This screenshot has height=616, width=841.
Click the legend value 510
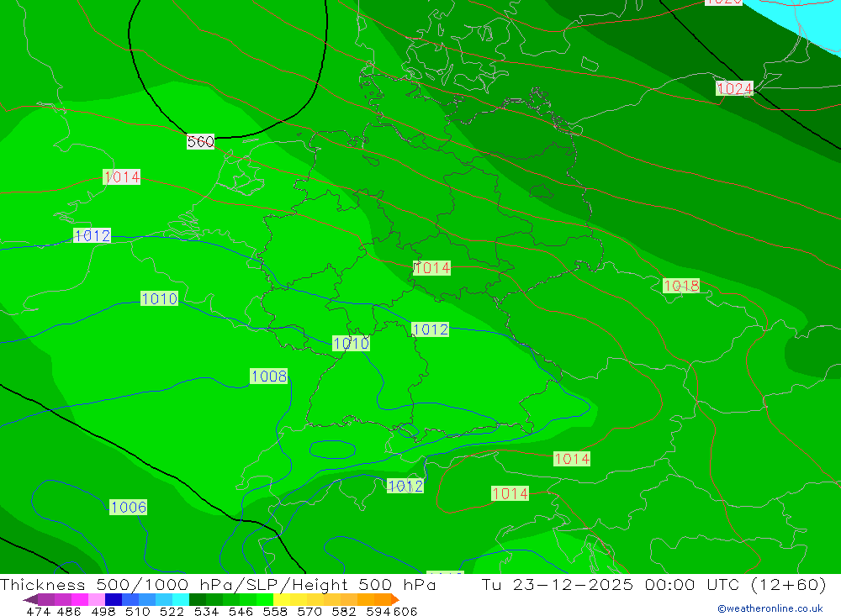coord(137,611)
